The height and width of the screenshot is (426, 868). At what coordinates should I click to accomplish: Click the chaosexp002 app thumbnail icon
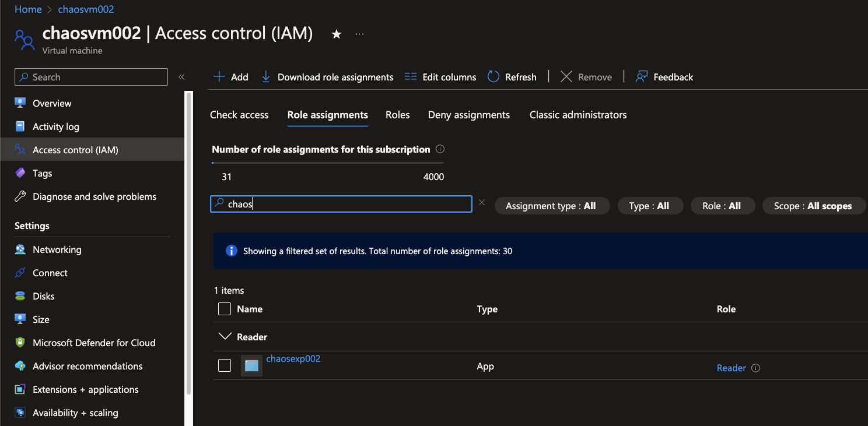[251, 366]
